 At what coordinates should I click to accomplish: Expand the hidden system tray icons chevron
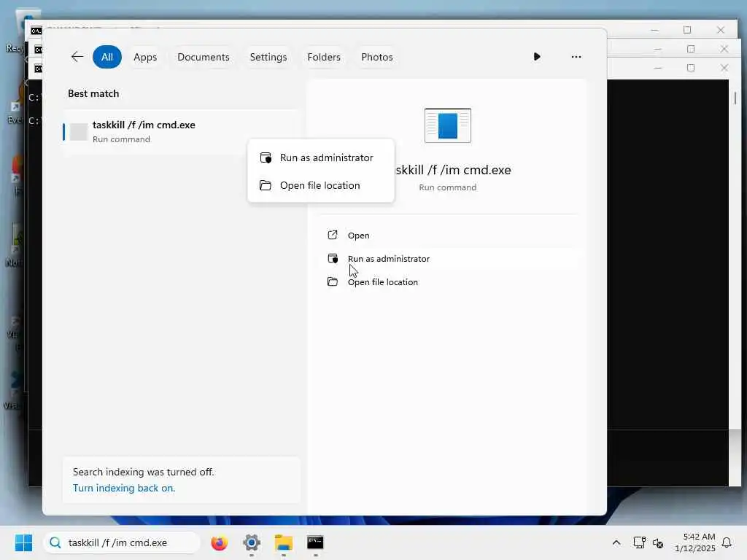(616, 542)
